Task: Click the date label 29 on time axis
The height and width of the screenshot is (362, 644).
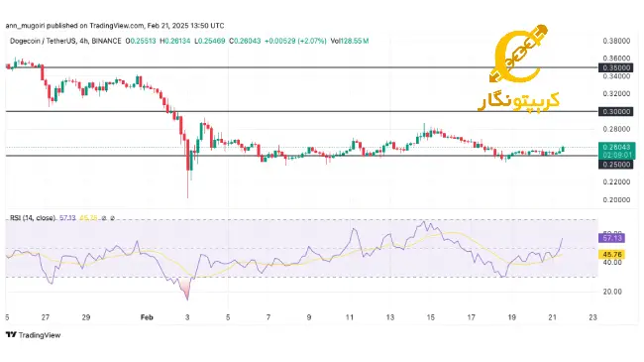Action: (x=86, y=317)
